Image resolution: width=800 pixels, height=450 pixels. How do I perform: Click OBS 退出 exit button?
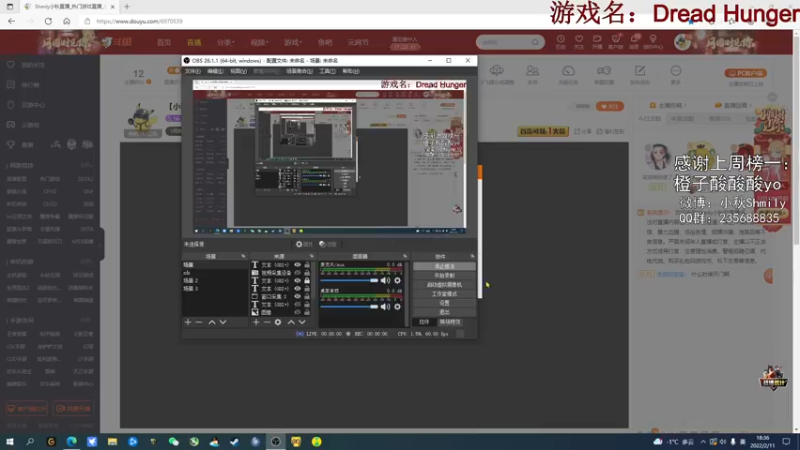444,312
